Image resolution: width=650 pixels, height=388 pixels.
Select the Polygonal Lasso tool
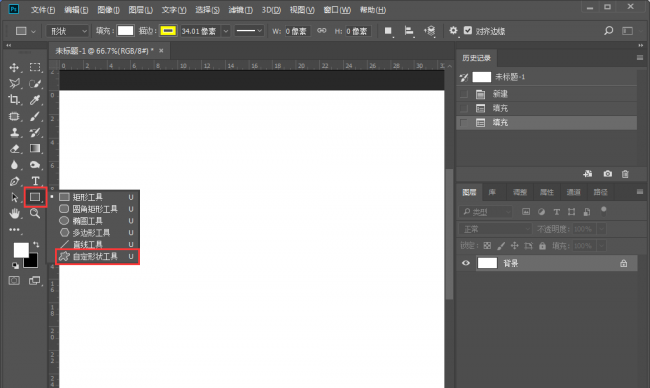(14, 84)
